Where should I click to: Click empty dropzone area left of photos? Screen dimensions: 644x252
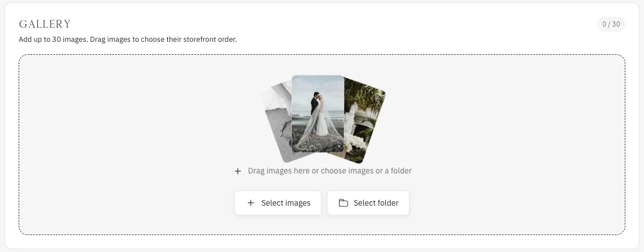point(140,123)
